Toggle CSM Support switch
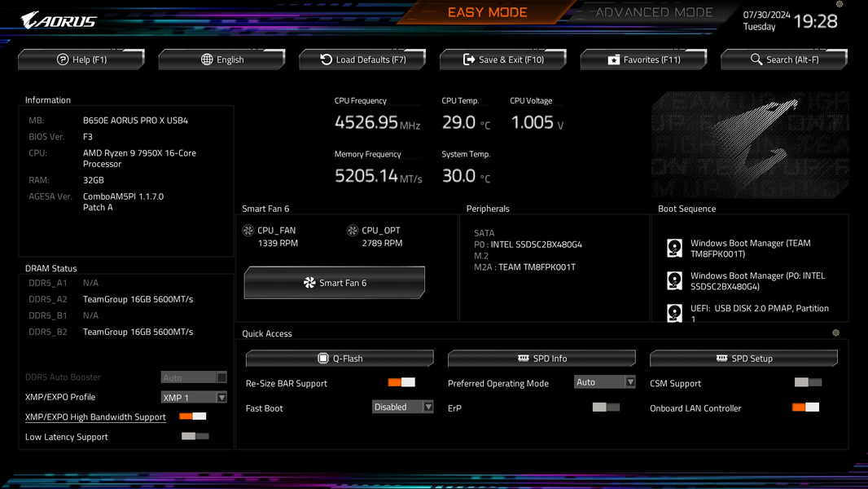 (808, 382)
